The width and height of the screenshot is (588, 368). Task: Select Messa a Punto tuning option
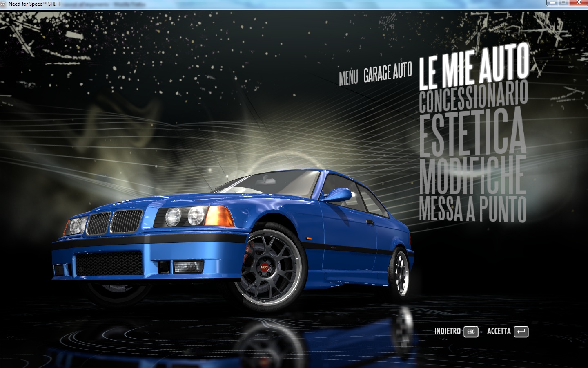click(x=472, y=209)
